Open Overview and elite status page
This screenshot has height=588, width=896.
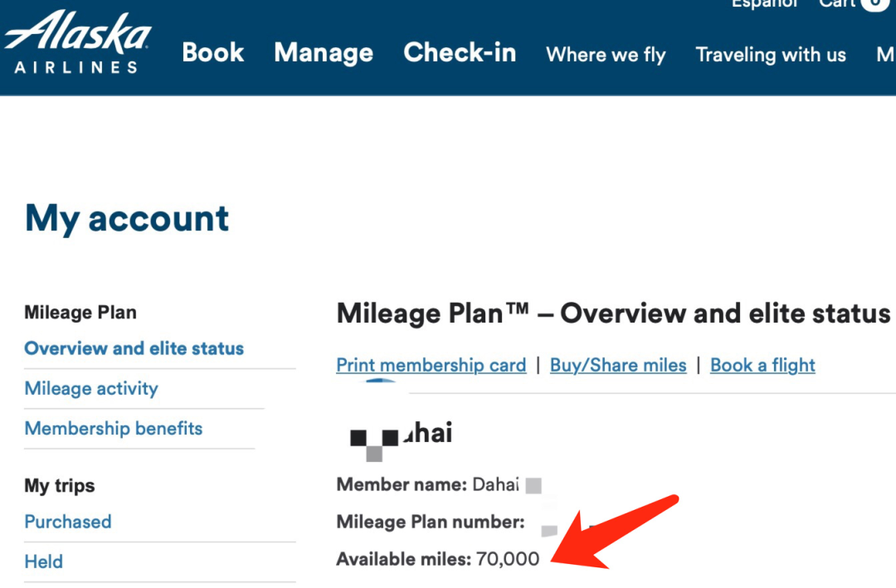134,348
